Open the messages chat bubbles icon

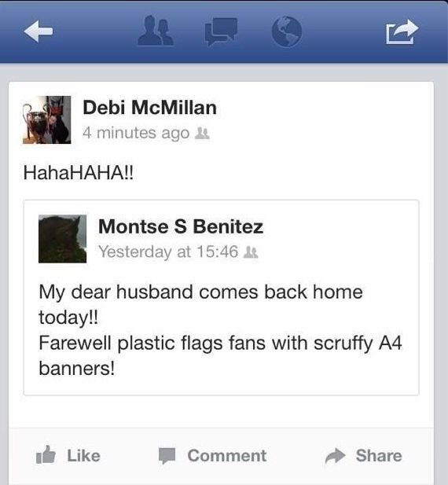[x=221, y=31]
